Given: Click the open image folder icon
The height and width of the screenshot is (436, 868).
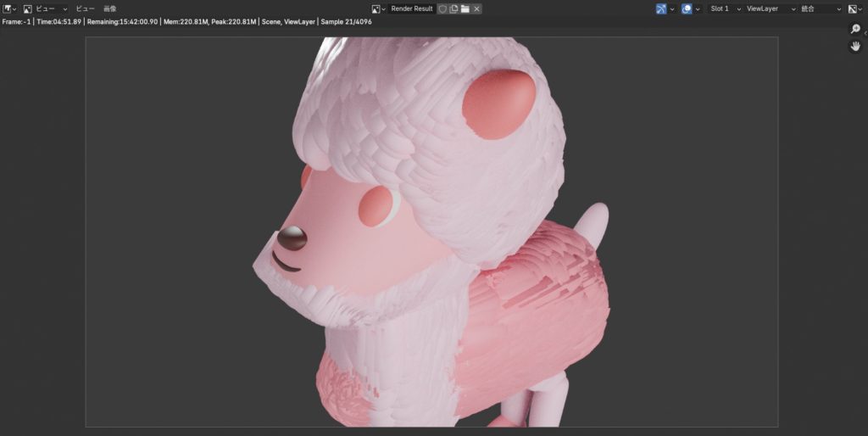Looking at the screenshot, I should [x=465, y=8].
